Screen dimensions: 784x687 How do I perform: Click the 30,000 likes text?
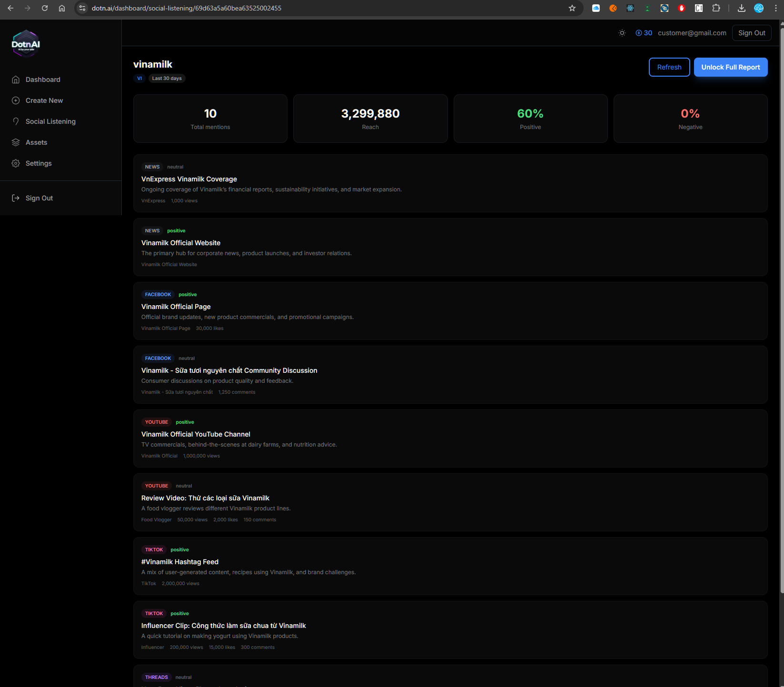[209, 328]
